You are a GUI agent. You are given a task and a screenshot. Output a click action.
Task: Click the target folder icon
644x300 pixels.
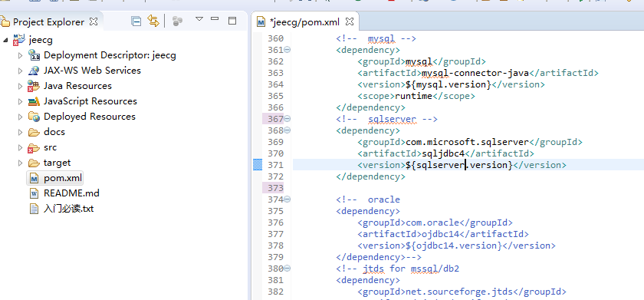click(x=34, y=163)
